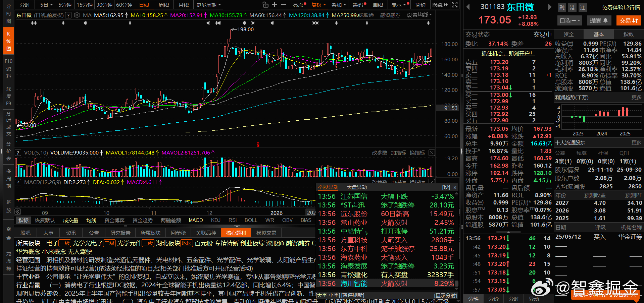Toggle 简约 simple mode
This screenshot has height=303, width=644.
pos(420,5)
